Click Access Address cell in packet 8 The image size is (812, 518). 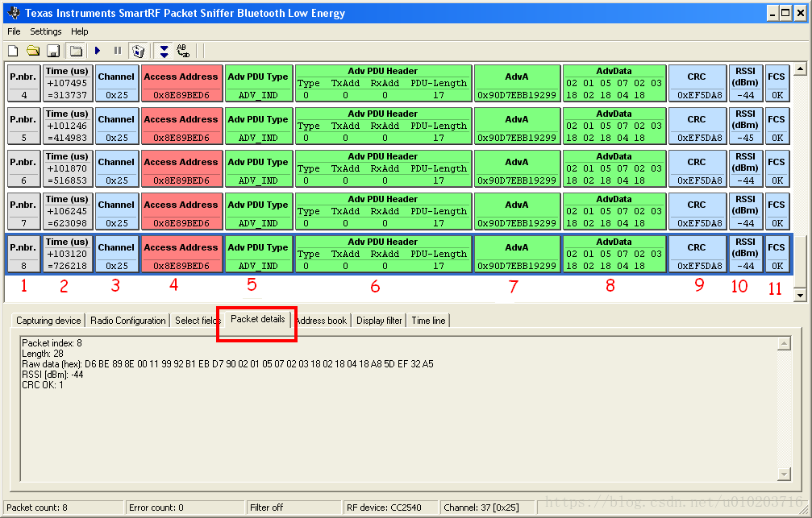tap(181, 254)
